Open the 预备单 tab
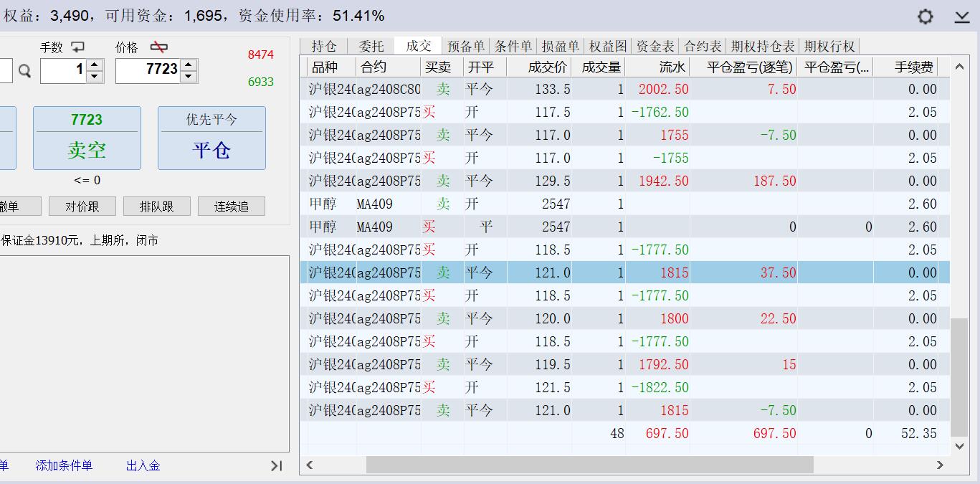This screenshot has width=980, height=484. (466, 46)
